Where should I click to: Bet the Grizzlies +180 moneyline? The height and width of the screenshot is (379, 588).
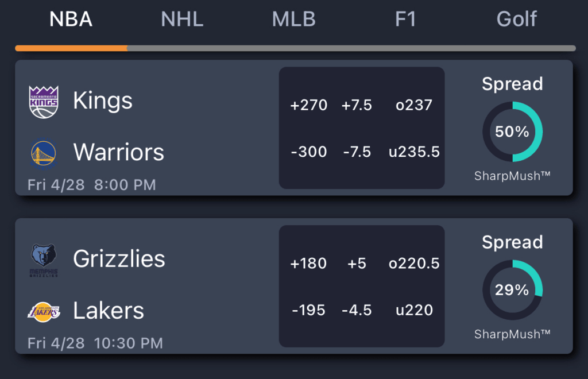point(308,264)
